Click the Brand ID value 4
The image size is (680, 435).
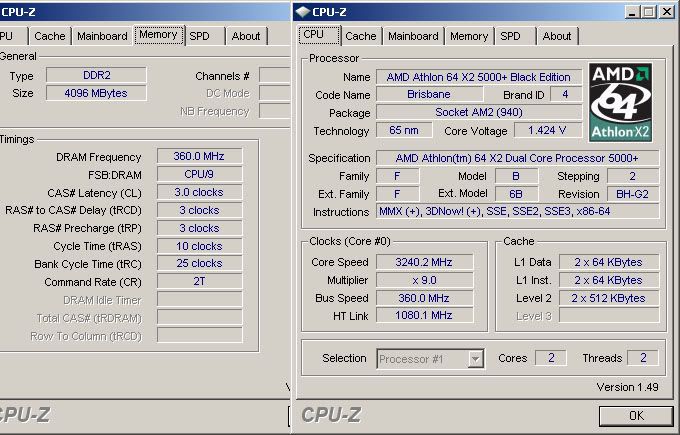tap(566, 95)
